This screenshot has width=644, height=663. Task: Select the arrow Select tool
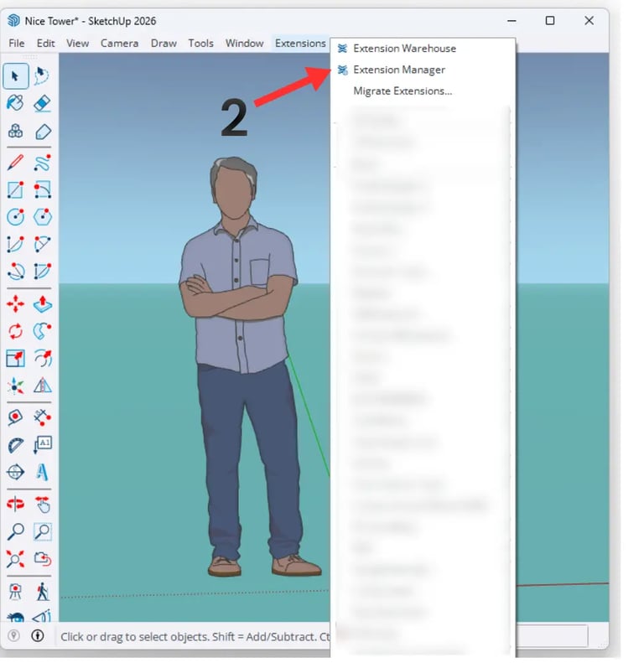pos(16,76)
